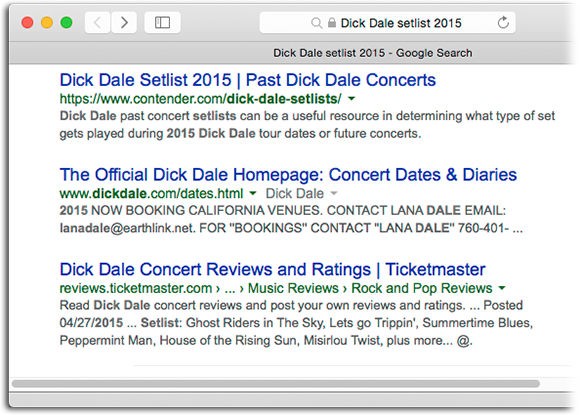Click the green full-screen window button
This screenshot has width=580, height=415.
66,23
